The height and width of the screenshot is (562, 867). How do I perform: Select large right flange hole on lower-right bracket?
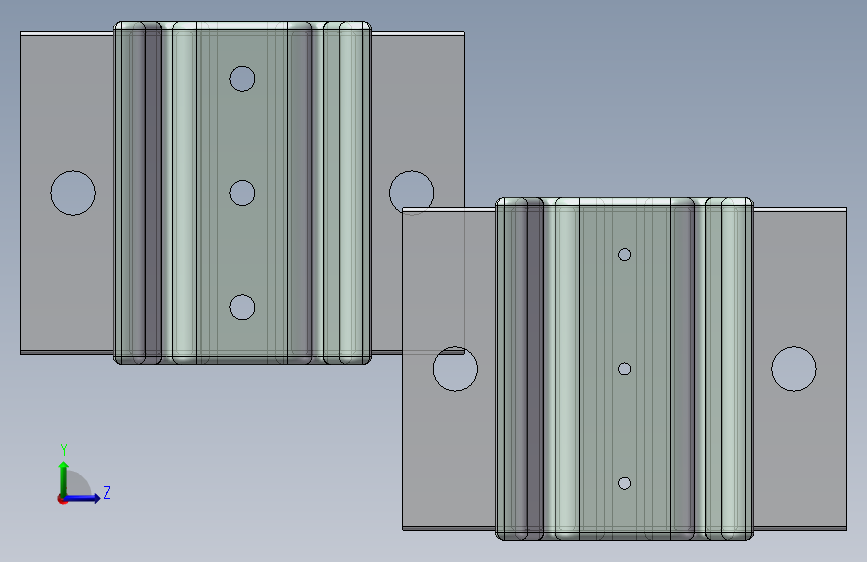[793, 369]
